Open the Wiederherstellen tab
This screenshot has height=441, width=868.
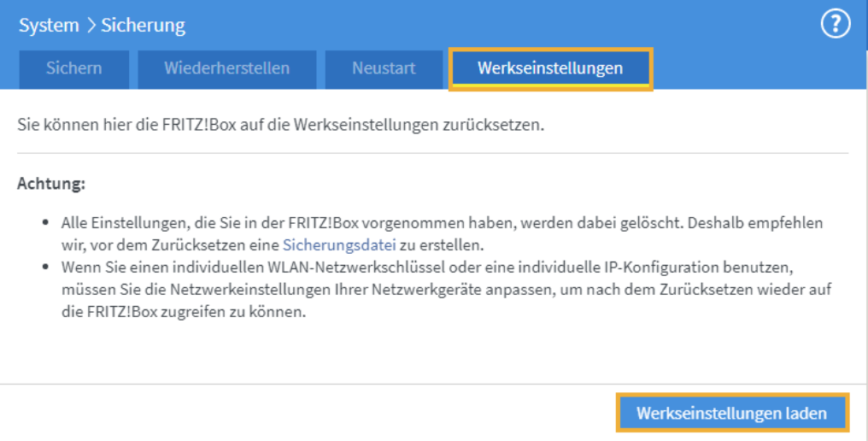click(227, 68)
